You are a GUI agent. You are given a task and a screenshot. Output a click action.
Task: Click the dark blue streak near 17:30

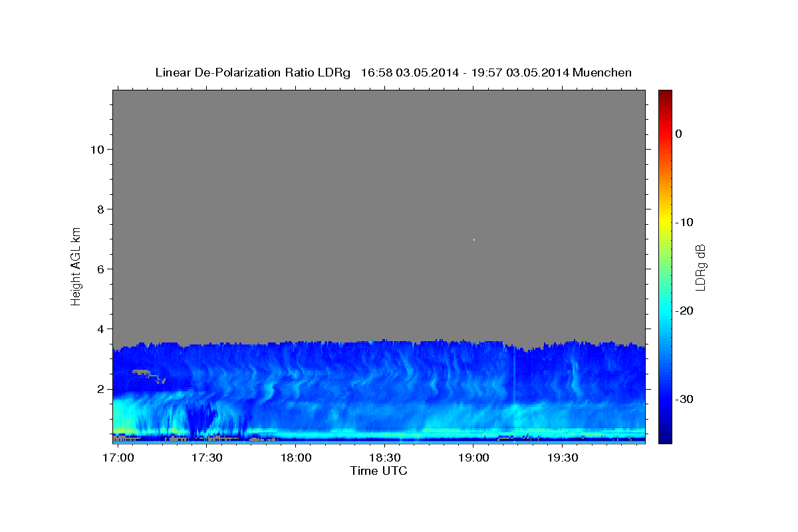tap(201, 418)
